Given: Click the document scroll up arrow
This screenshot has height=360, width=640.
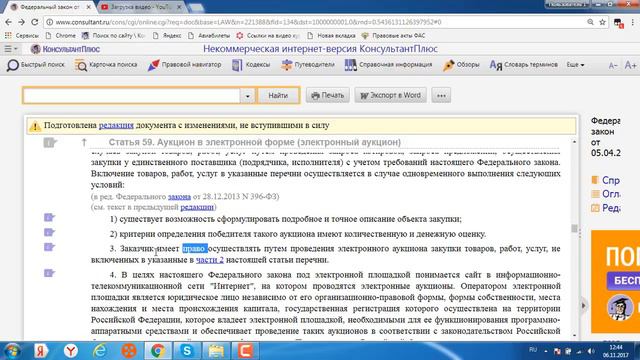Looking at the screenshot, I should 574,142.
